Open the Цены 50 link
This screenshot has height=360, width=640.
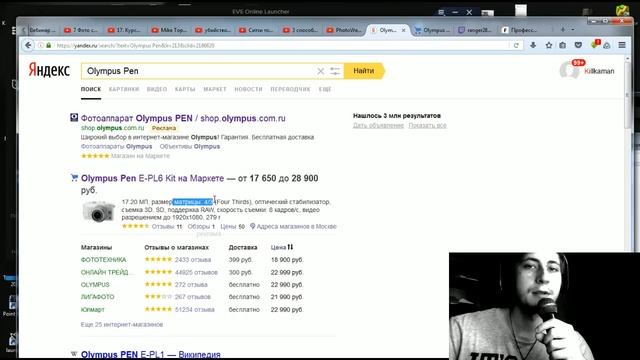coord(232,226)
